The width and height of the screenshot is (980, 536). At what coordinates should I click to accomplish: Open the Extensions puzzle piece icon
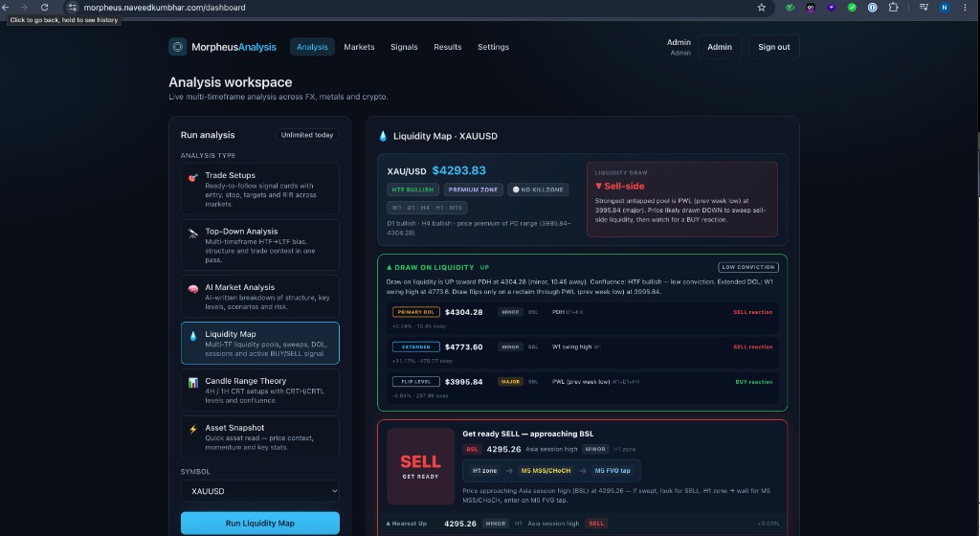point(893,8)
